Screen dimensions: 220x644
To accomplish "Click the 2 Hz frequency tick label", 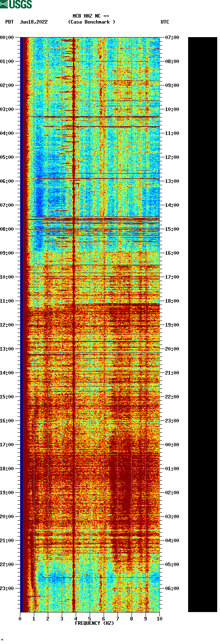I will click(48, 619).
